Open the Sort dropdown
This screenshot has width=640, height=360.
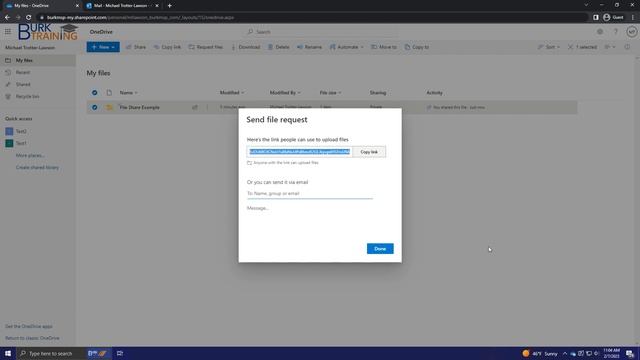(549, 47)
